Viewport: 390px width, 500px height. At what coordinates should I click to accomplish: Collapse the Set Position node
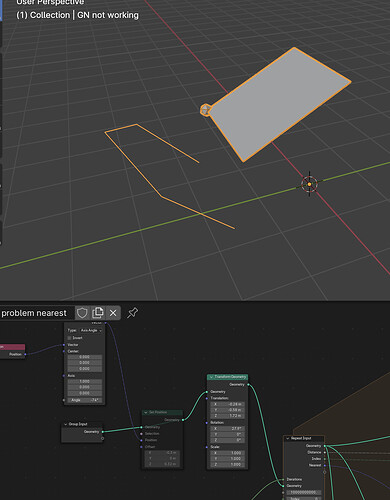pyautogui.click(x=146, y=412)
